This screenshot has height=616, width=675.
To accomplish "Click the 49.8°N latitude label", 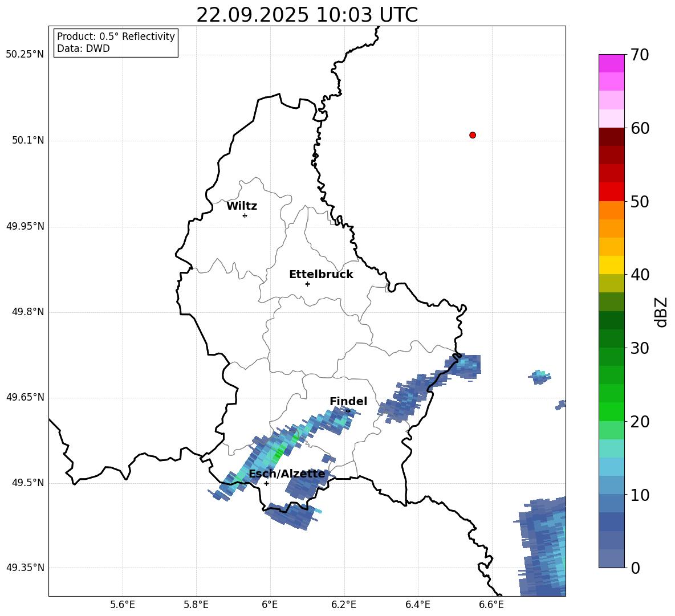I will tap(27, 312).
